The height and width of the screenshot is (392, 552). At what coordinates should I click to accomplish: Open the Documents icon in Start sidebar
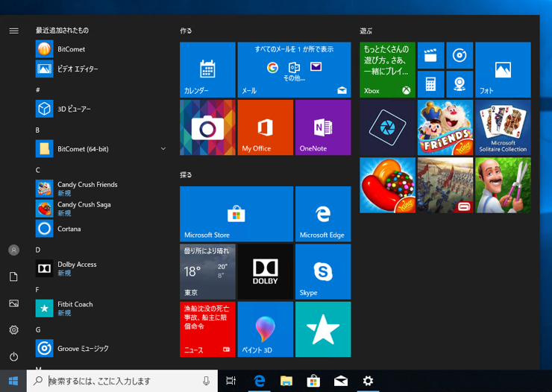(13, 276)
